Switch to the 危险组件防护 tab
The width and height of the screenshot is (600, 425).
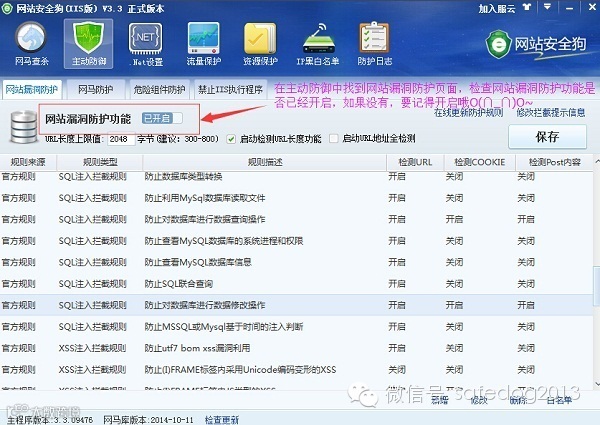tap(159, 90)
